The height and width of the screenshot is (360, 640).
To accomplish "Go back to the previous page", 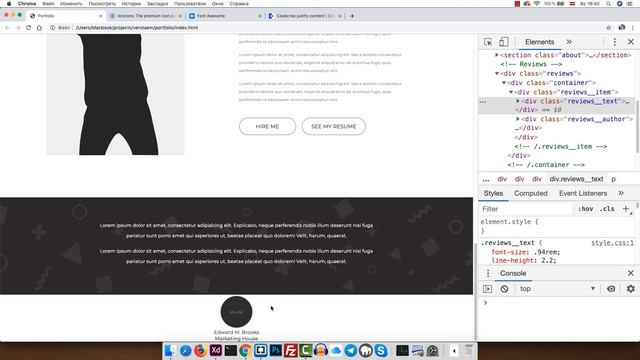I will coord(7,28).
